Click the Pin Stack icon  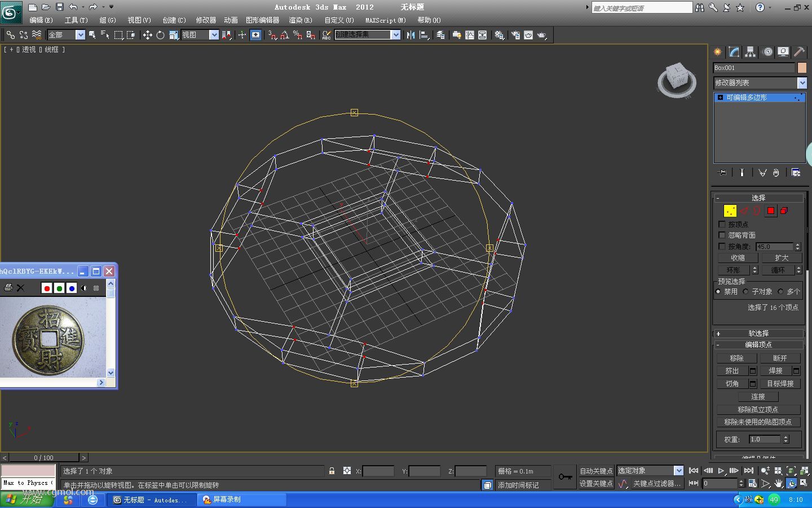tap(722, 173)
